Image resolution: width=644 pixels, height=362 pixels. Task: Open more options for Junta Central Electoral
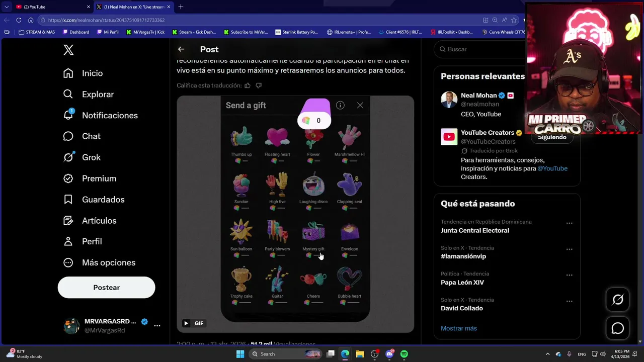coord(569,223)
